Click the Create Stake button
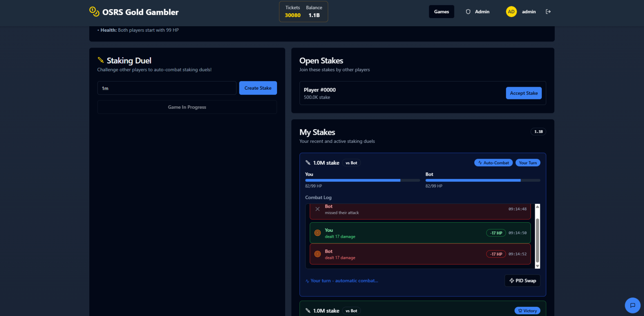644x316 pixels. pyautogui.click(x=258, y=88)
